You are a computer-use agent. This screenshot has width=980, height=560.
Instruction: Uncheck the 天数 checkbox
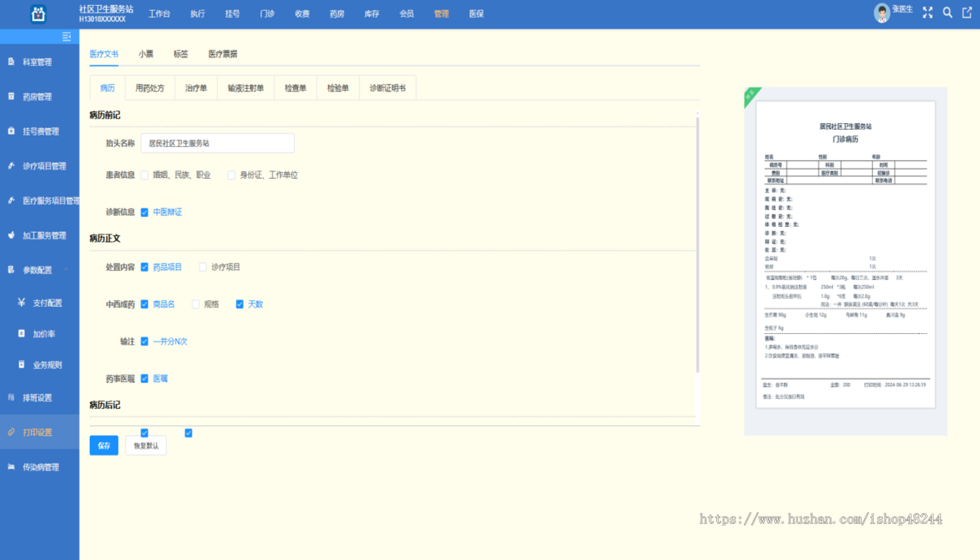(x=239, y=304)
